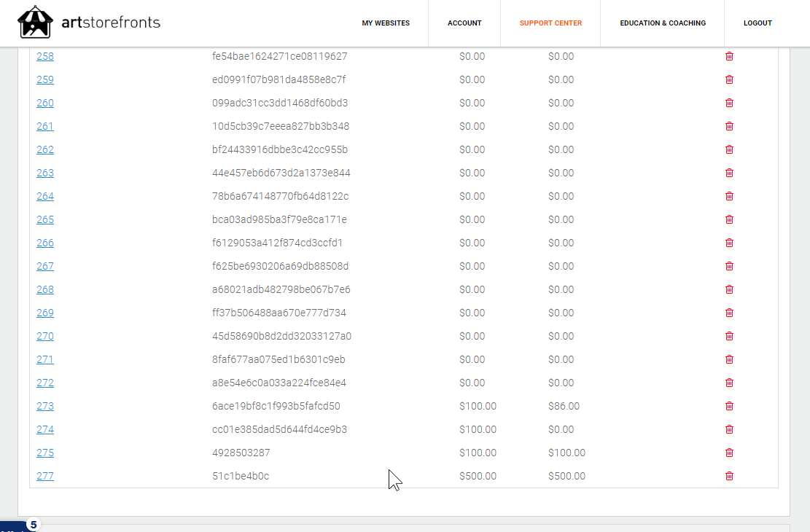
Task: Open record link 277
Action: [45, 476]
